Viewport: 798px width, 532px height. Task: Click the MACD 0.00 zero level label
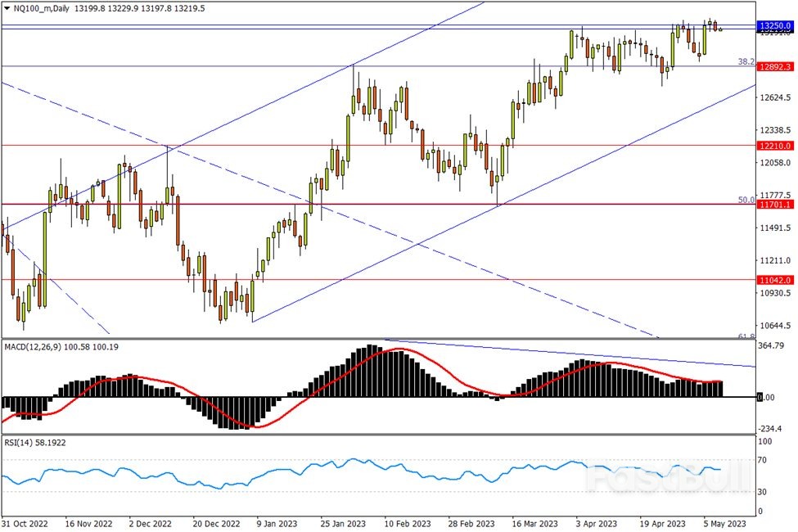pyautogui.click(x=766, y=398)
